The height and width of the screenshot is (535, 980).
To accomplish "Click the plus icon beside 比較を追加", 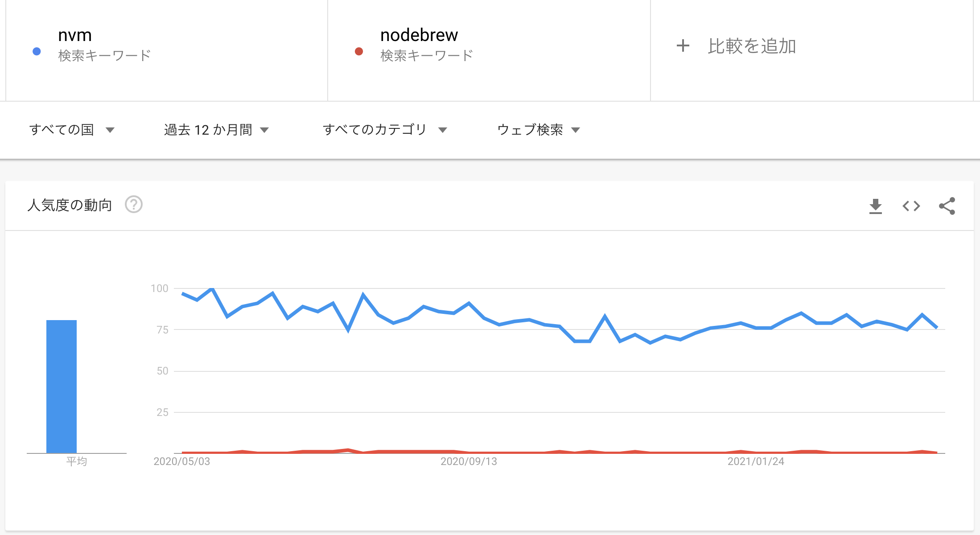I will (683, 46).
